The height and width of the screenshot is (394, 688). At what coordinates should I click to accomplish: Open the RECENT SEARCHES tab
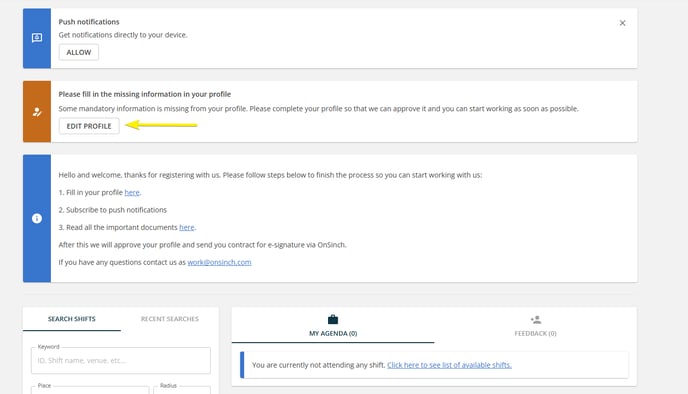pyautogui.click(x=170, y=319)
